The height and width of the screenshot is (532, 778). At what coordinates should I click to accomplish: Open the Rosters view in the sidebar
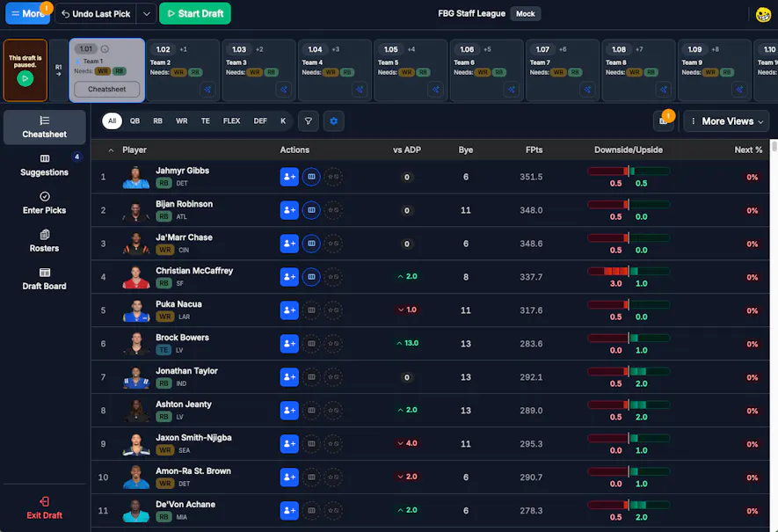[45, 241]
